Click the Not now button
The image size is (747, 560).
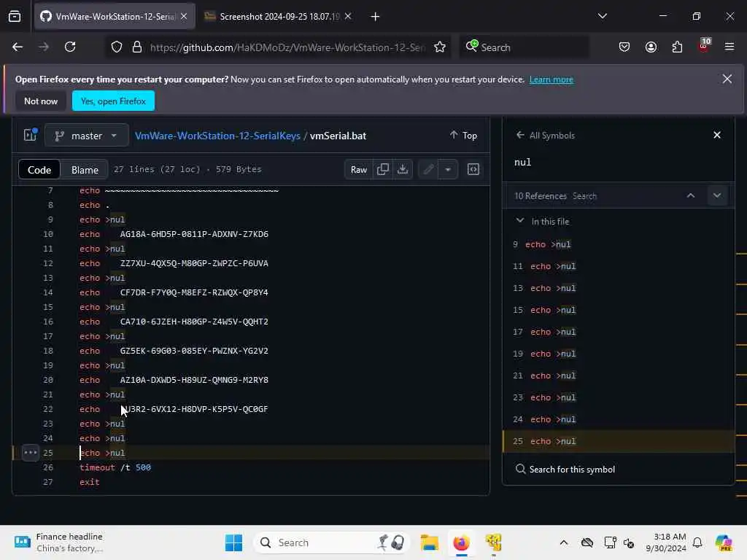click(41, 101)
